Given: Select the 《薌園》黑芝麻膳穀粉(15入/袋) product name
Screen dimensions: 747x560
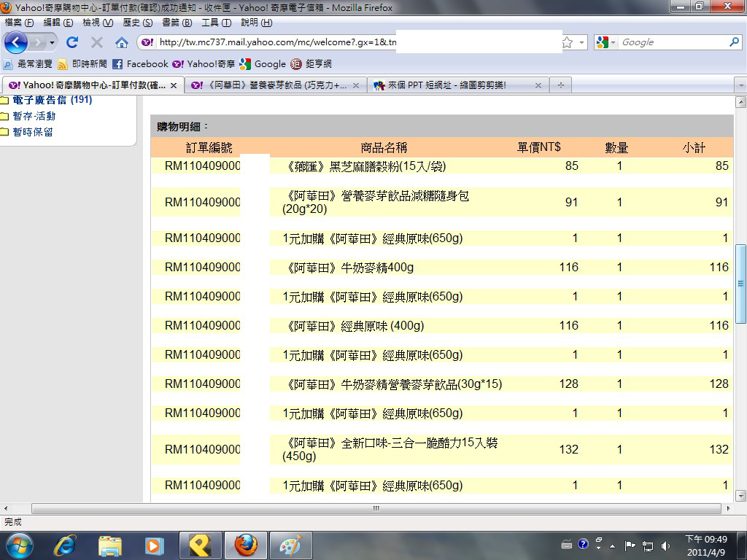Looking at the screenshot, I should 365,166.
